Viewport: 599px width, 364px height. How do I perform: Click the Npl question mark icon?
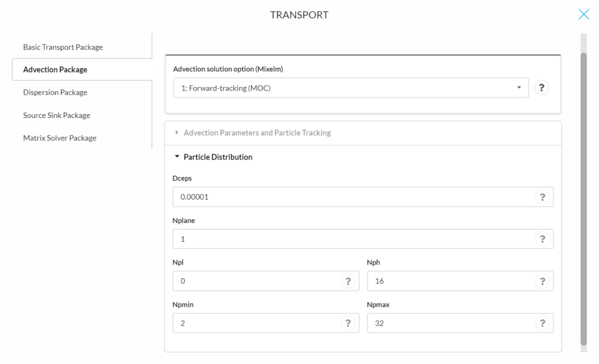click(348, 281)
